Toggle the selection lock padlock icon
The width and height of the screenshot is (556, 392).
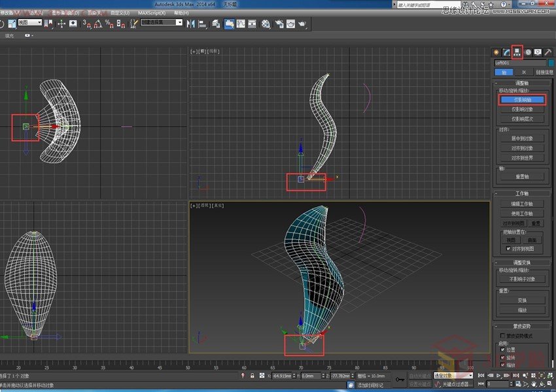tap(252, 376)
